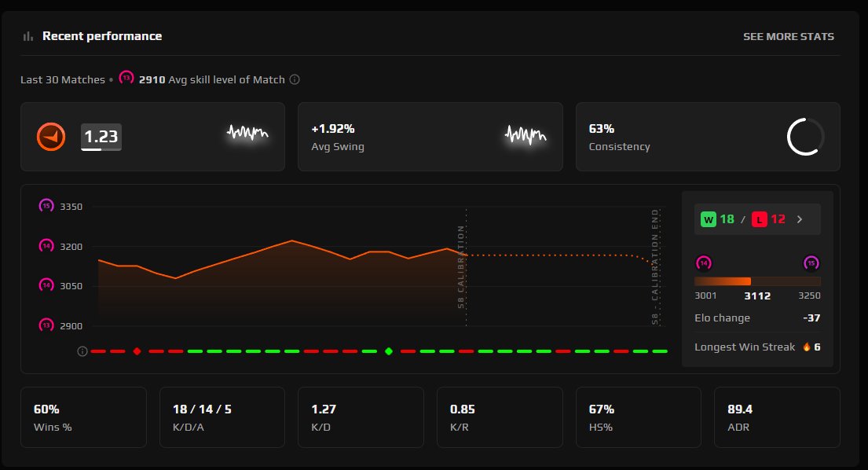868x470 pixels.
Task: Select the 1.23 rating value
Action: pyautogui.click(x=101, y=137)
